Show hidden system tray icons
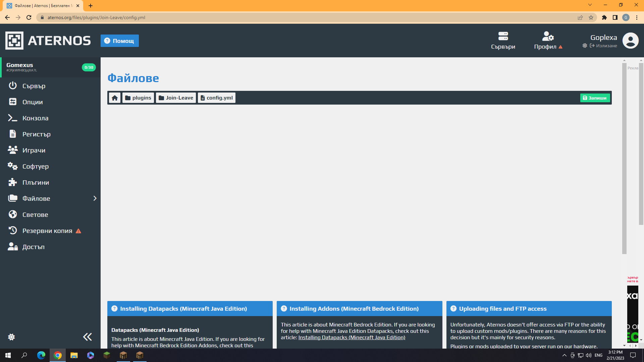 (564, 355)
